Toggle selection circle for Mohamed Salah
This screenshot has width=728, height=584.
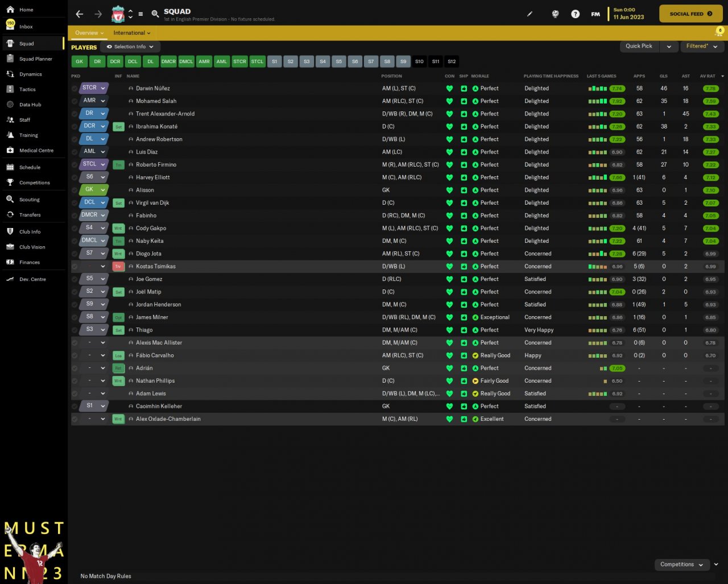point(75,101)
